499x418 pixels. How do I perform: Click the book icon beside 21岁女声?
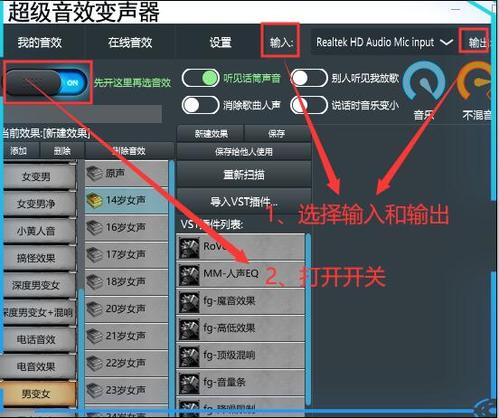click(94, 336)
